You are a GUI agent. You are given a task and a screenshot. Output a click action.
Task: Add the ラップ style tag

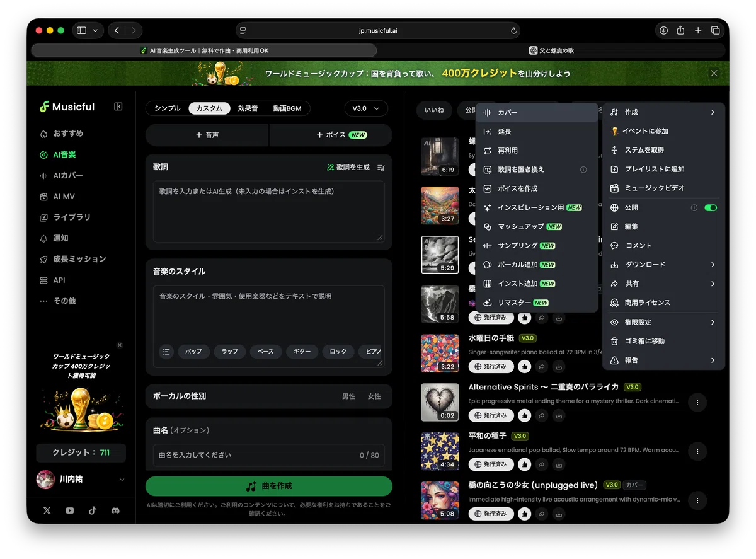point(230,352)
